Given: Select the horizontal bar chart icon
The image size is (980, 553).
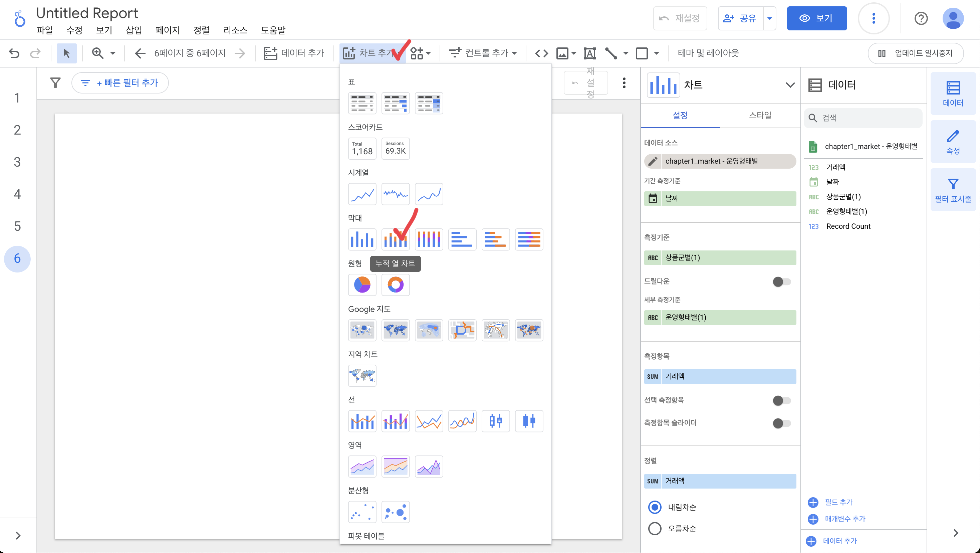Looking at the screenshot, I should pos(462,239).
